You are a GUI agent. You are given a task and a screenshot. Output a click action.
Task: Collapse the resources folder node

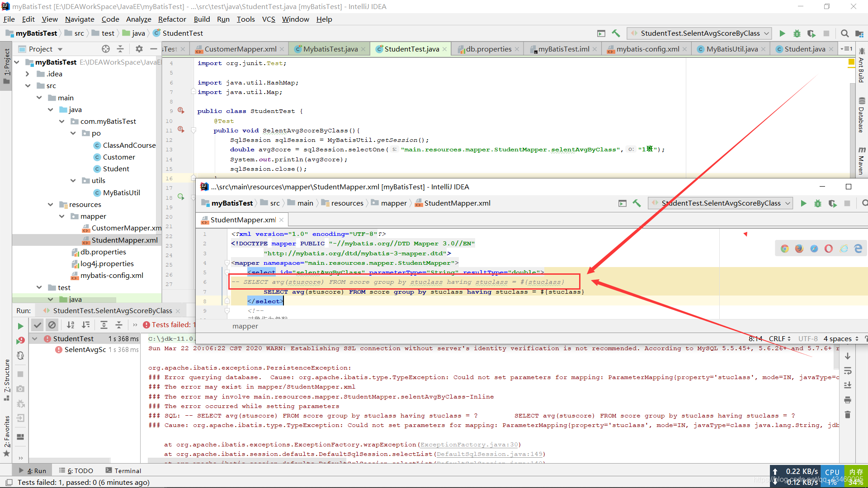(51, 205)
